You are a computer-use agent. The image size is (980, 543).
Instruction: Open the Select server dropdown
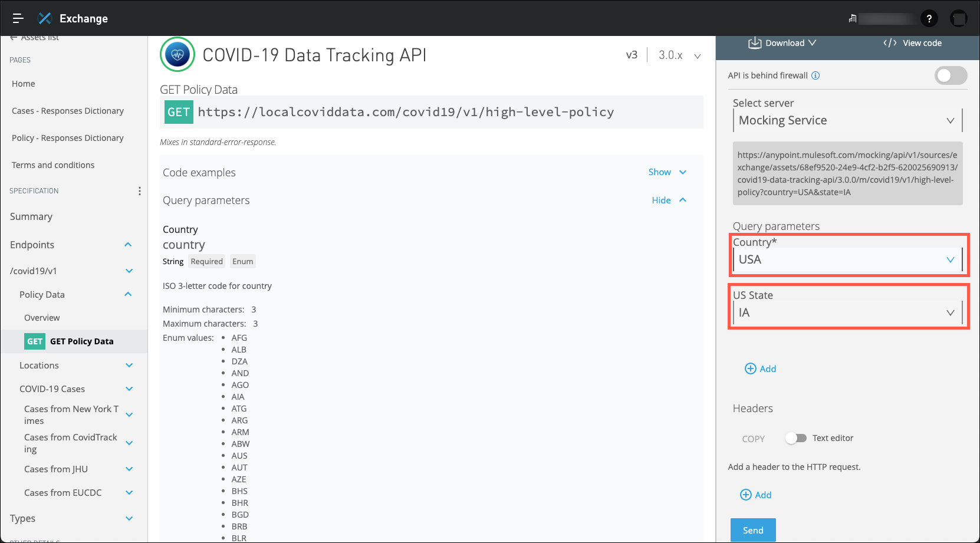click(x=847, y=120)
